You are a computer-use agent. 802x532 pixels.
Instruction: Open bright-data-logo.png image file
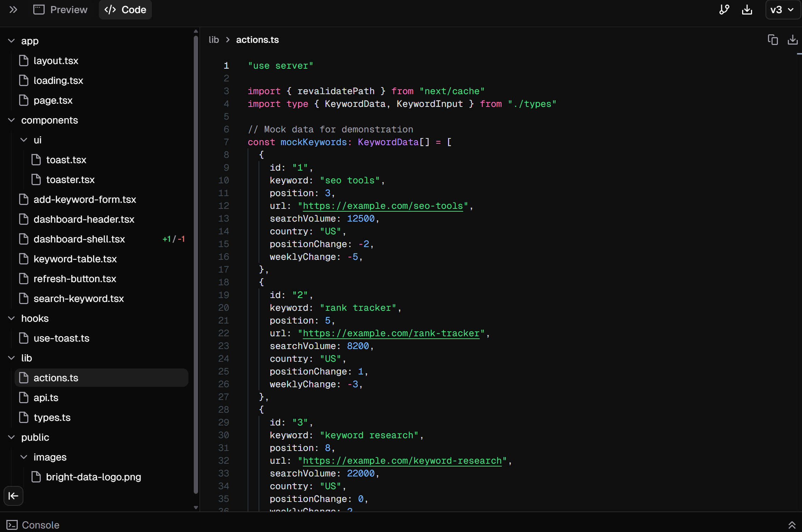point(108,477)
